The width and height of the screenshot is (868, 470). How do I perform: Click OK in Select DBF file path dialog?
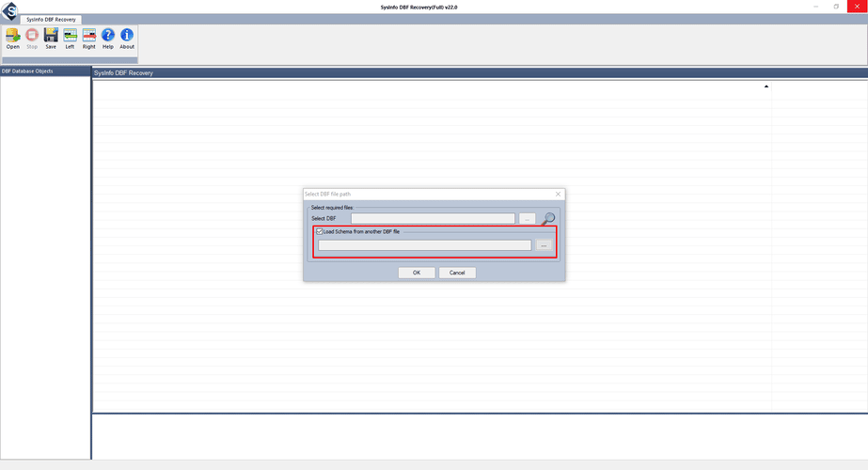(x=417, y=273)
